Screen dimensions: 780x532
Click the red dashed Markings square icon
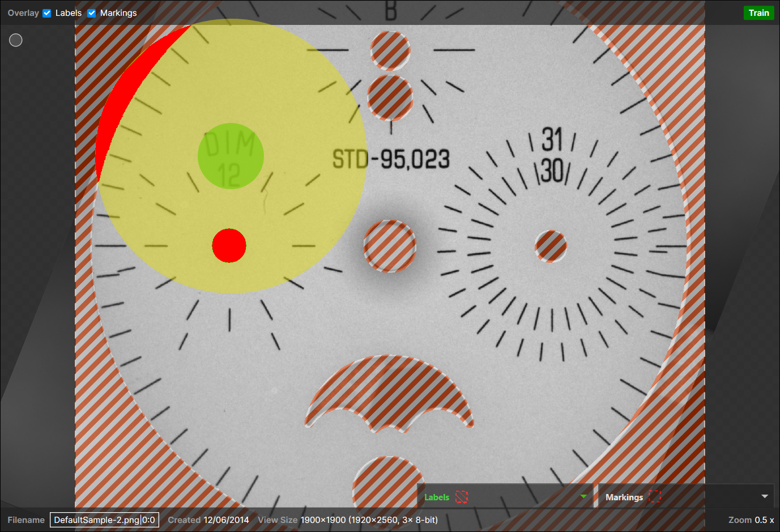tap(655, 497)
